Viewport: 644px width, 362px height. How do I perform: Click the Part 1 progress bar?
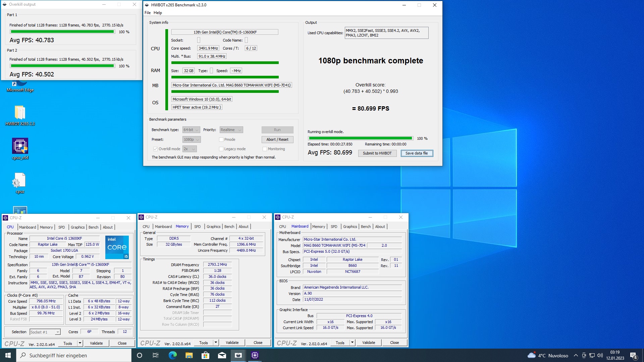coord(62,32)
